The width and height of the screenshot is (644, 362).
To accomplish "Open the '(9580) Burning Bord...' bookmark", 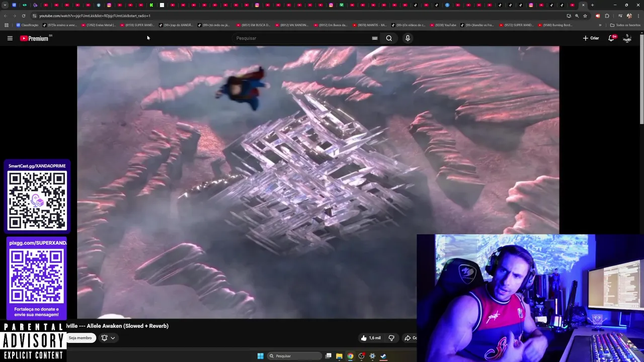I will 555,25.
